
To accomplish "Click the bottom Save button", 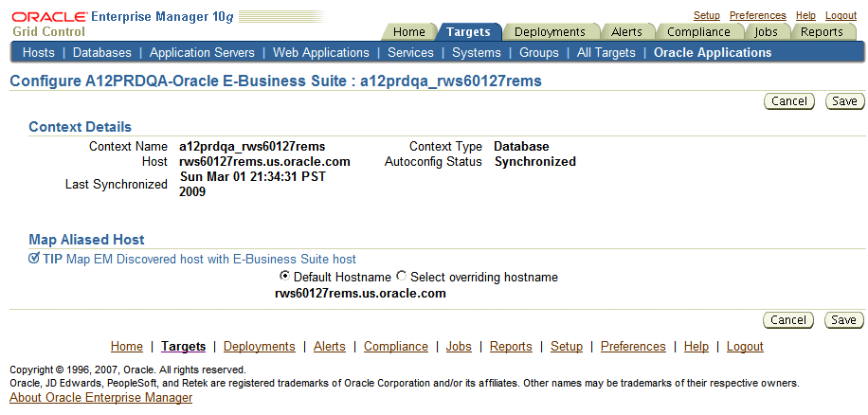I will coord(844,320).
